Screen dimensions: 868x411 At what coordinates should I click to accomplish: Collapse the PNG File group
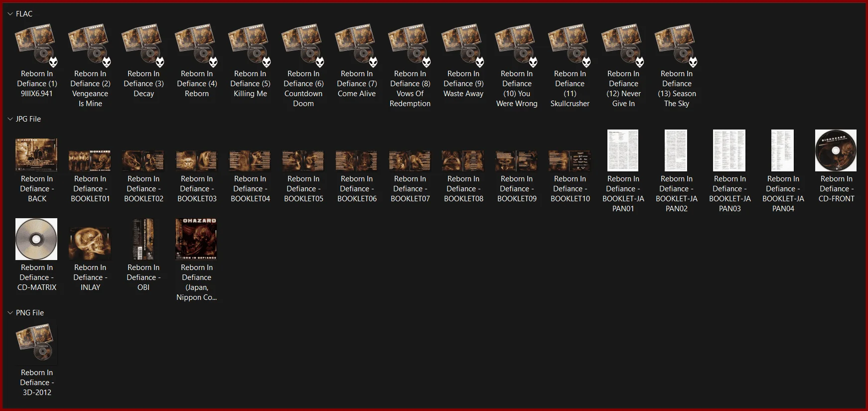click(x=10, y=313)
